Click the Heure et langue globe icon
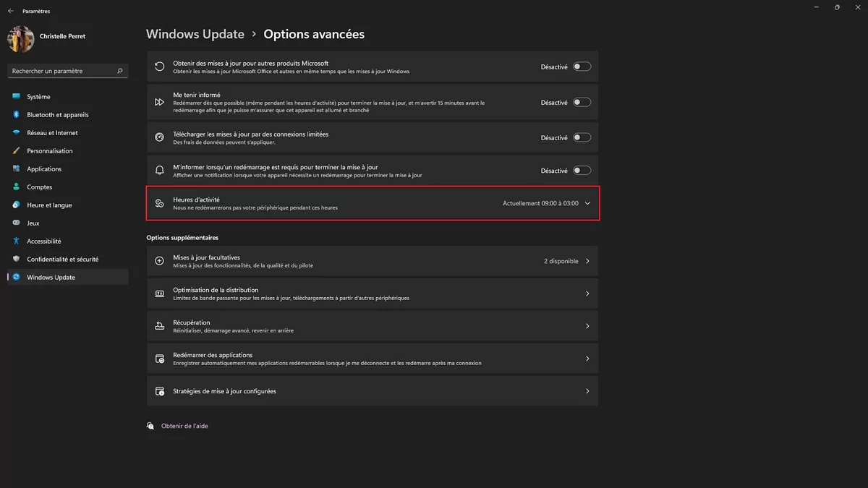 (x=16, y=205)
